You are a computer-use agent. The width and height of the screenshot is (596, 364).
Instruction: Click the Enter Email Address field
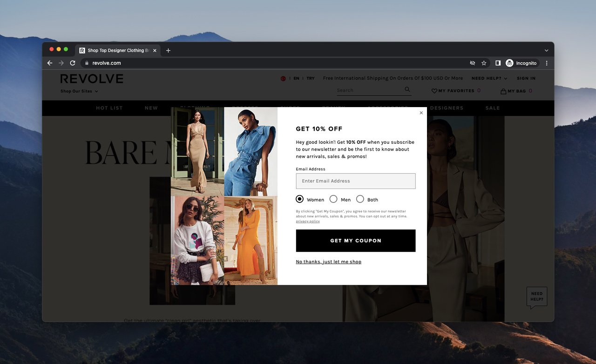(x=355, y=181)
